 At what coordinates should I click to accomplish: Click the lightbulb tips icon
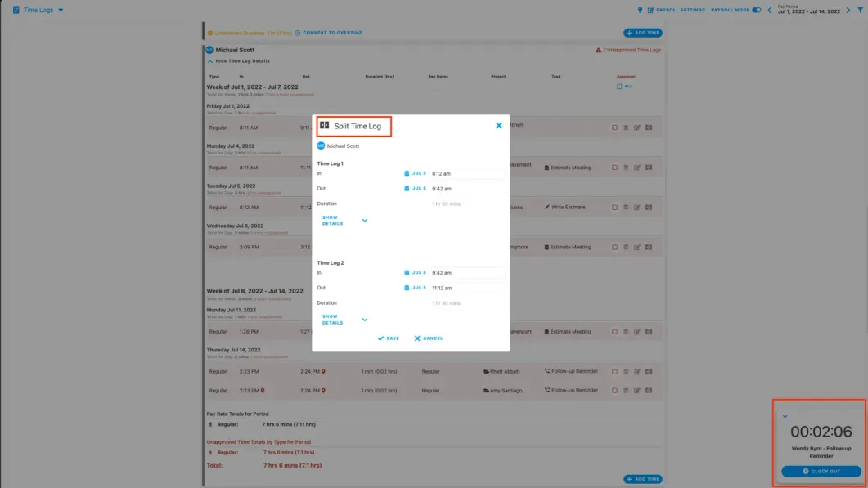point(640,10)
